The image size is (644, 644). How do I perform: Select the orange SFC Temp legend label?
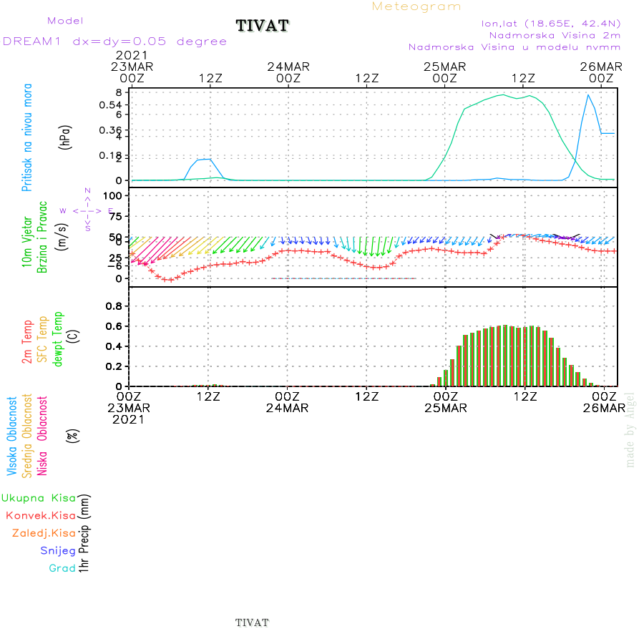(x=42, y=339)
